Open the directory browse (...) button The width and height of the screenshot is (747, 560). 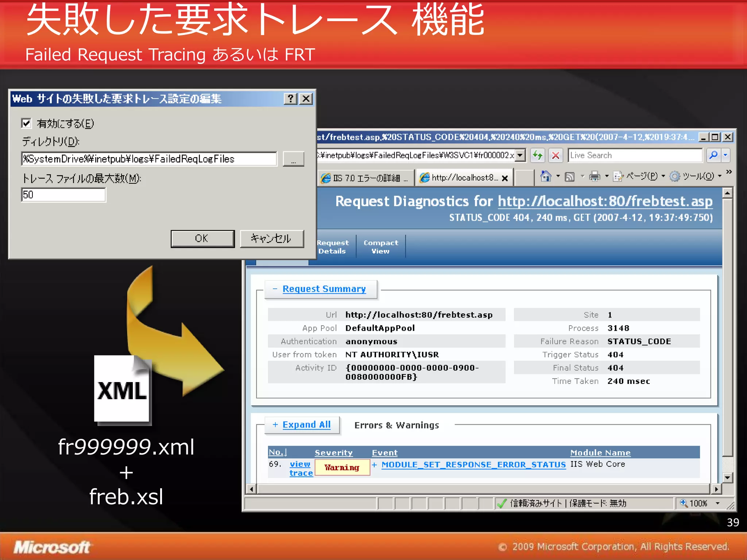pos(294,159)
